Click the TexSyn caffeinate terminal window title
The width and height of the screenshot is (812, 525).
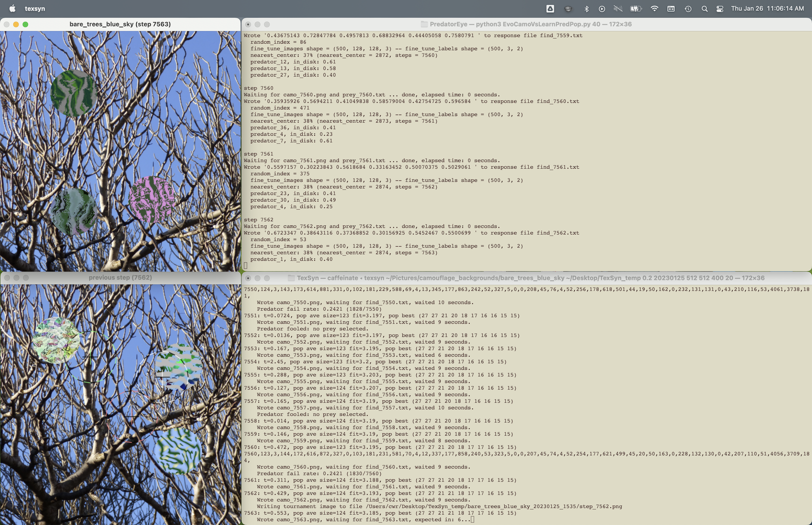pyautogui.click(x=531, y=278)
